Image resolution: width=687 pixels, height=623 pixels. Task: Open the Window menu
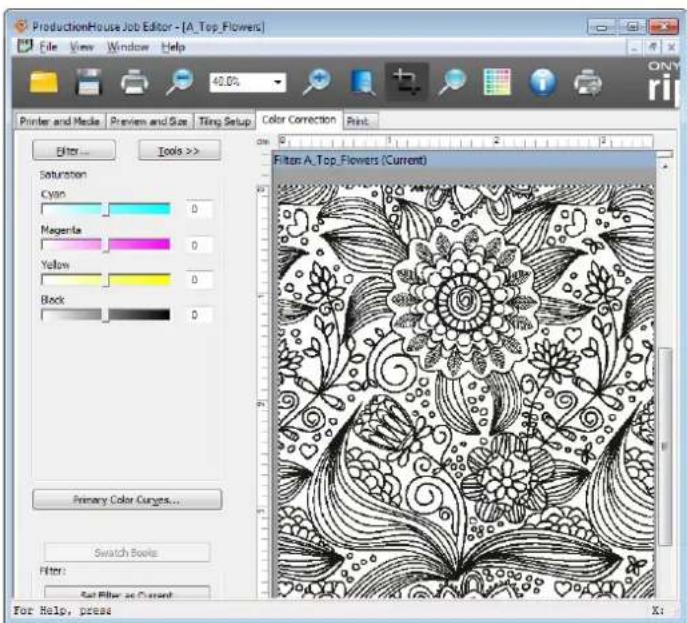pos(127,47)
